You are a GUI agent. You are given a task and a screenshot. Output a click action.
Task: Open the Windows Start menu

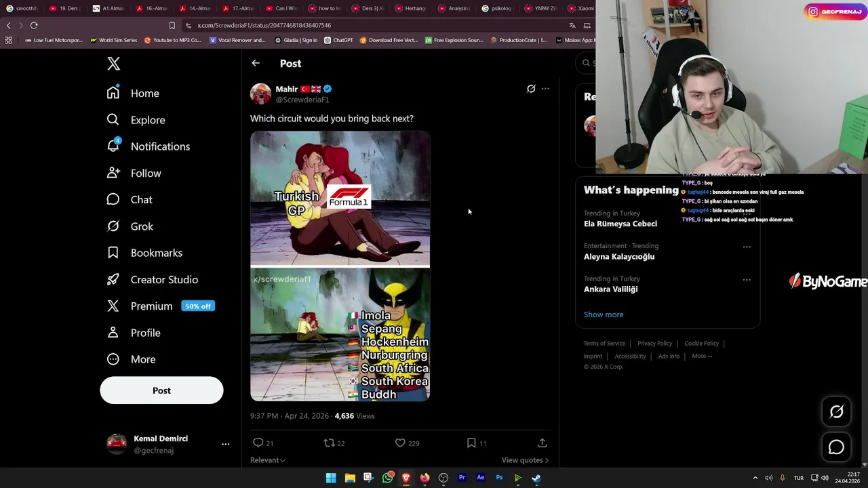tap(331, 478)
